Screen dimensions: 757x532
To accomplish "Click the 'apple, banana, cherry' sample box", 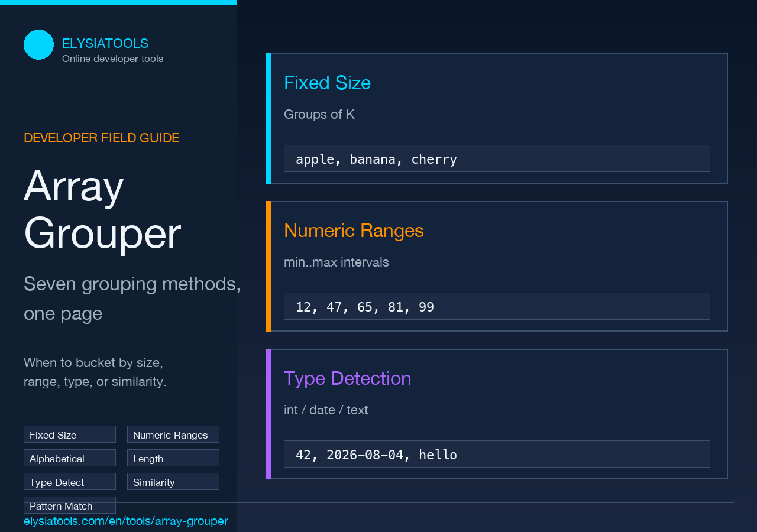I will pos(497,158).
